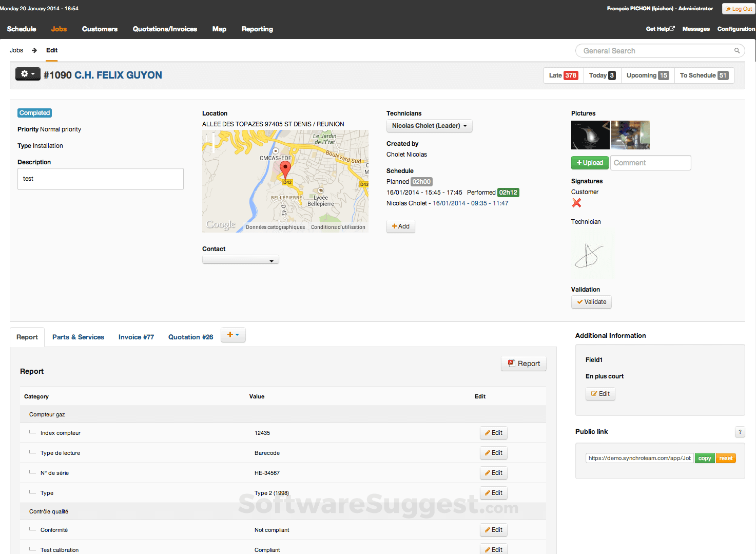This screenshot has height=554, width=756.
Task: Open the gear actions menu for job #1090
Action: tap(27, 73)
